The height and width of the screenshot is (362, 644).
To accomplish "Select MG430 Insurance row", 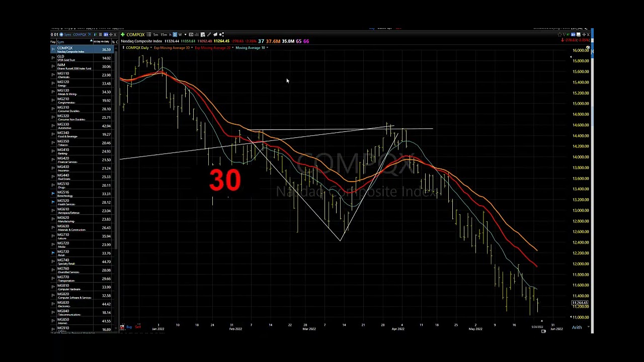I will [x=81, y=168].
